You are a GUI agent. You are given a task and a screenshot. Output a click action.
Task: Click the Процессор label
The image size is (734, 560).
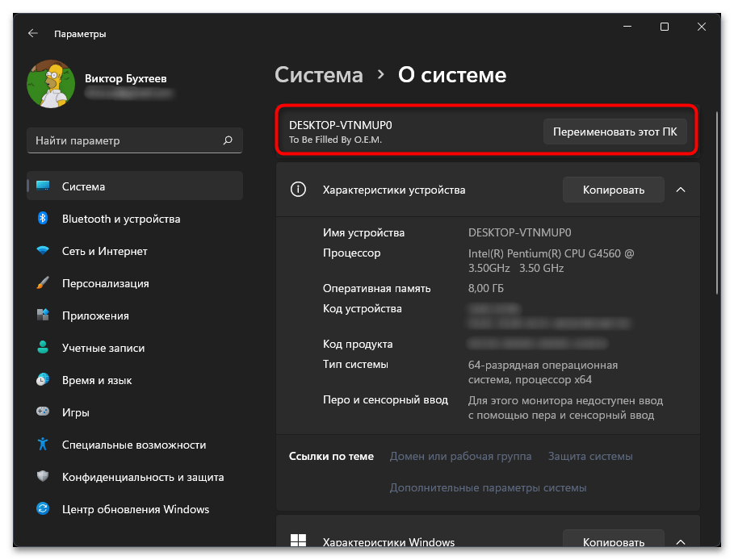pos(351,253)
